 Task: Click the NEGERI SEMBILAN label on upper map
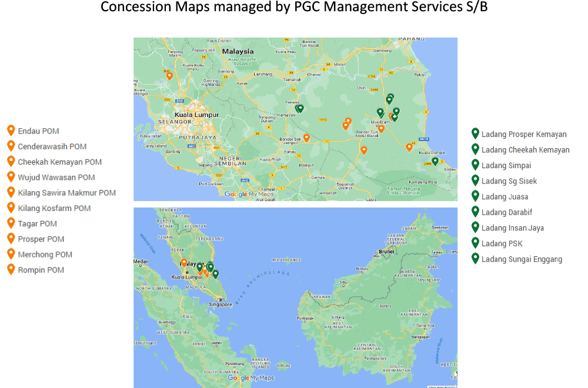(x=230, y=161)
